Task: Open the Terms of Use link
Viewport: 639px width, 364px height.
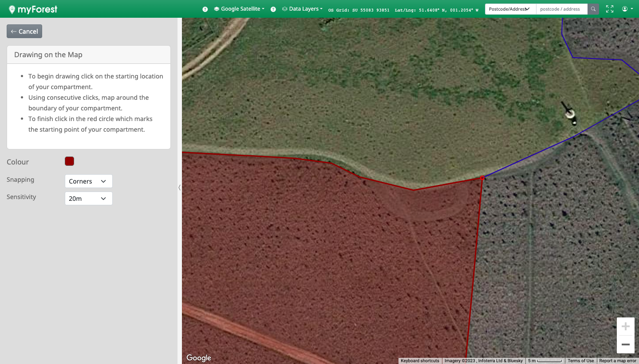Action: (x=580, y=361)
